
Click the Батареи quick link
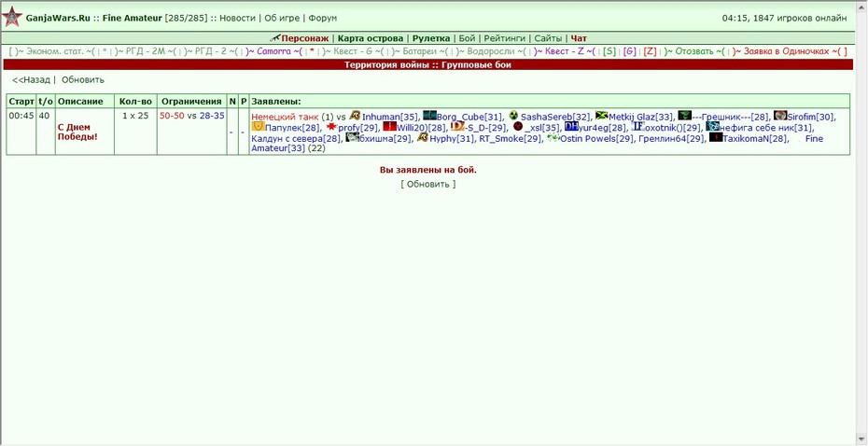point(421,51)
